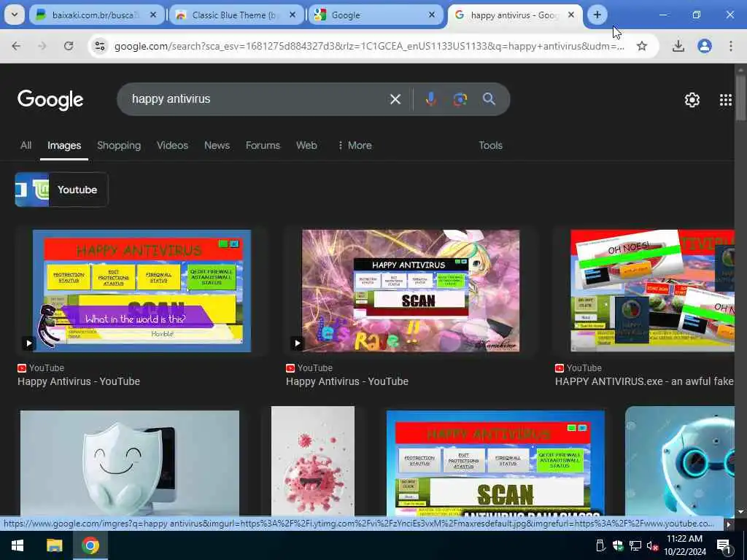Submit search with magnifier icon
The height and width of the screenshot is (560, 747).
(489, 99)
